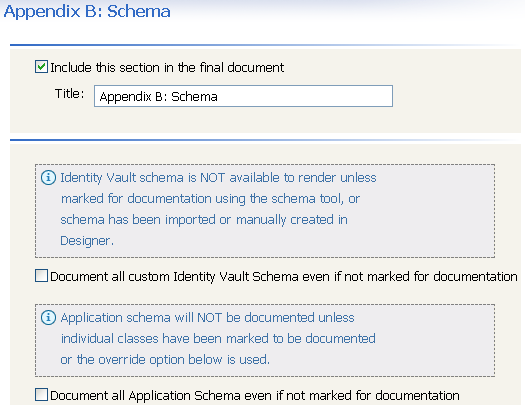Uncheck Include this section in final document

coord(41,67)
